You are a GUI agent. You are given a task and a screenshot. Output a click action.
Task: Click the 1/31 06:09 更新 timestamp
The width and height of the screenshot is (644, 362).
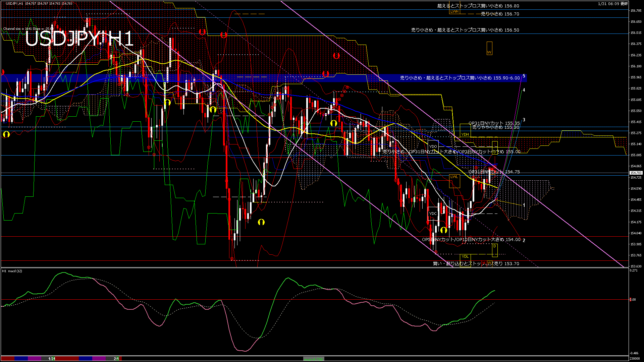click(613, 4)
